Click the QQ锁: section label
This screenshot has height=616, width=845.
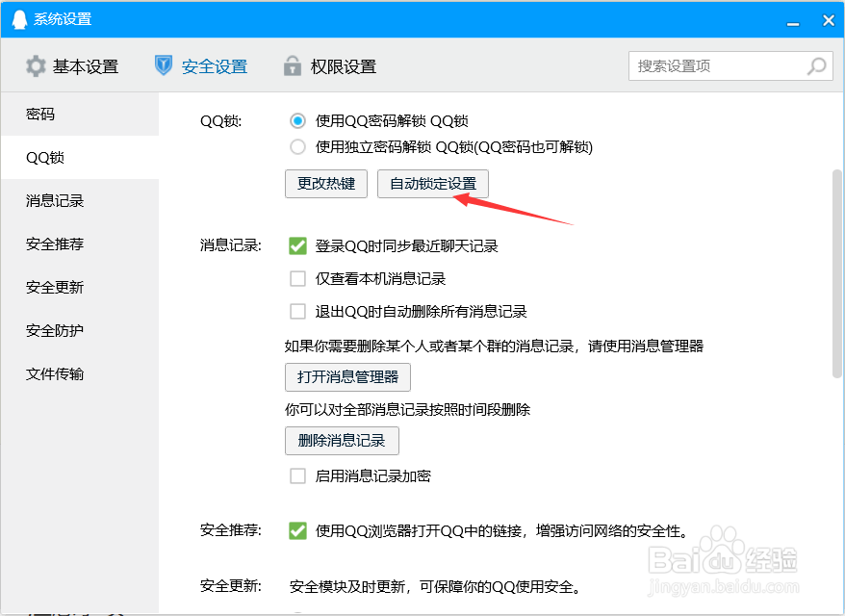[x=221, y=120]
